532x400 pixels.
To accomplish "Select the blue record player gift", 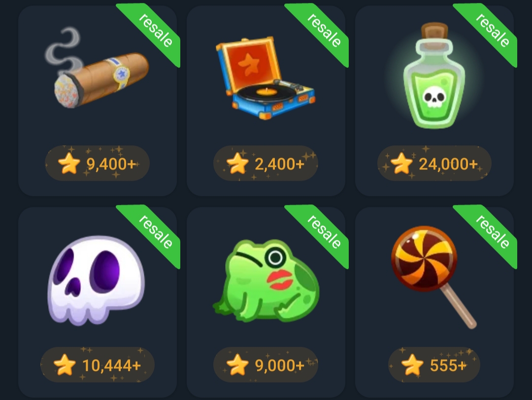I will click(266, 78).
